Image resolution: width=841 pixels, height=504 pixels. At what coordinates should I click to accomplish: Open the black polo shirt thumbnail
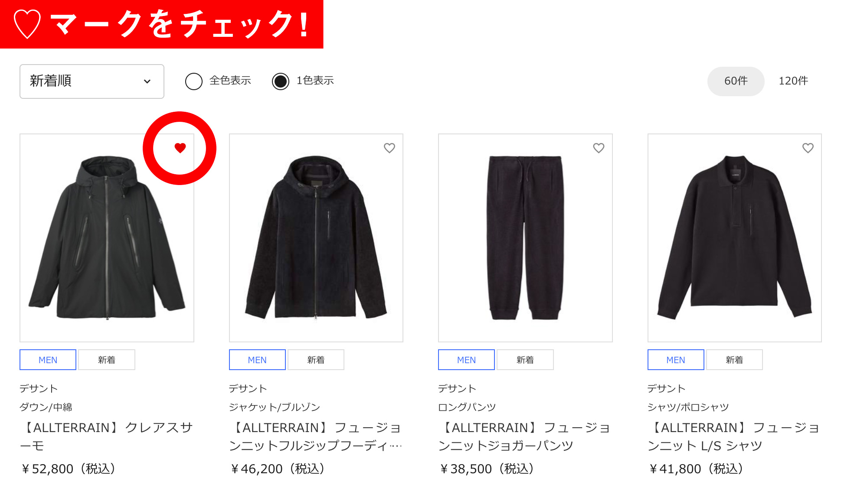(x=735, y=238)
